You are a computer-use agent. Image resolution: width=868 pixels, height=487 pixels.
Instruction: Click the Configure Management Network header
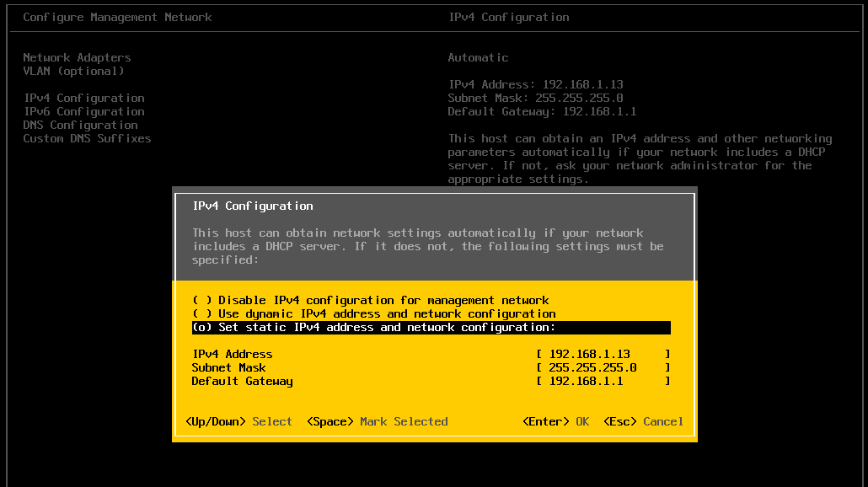point(117,17)
